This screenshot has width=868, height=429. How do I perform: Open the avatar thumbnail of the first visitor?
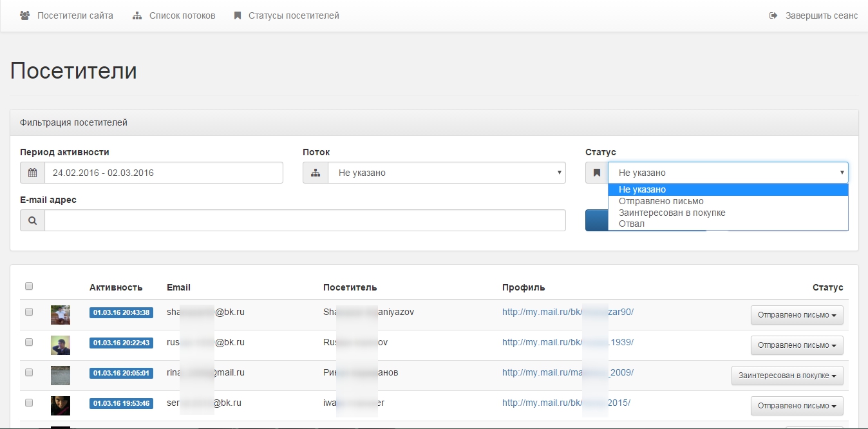tap(61, 315)
